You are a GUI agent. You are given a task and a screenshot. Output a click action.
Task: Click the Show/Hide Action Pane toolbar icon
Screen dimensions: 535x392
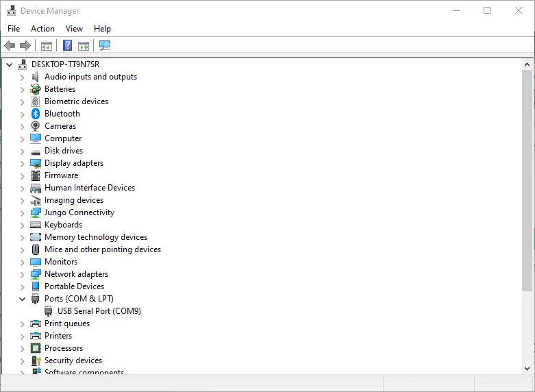tap(84, 46)
